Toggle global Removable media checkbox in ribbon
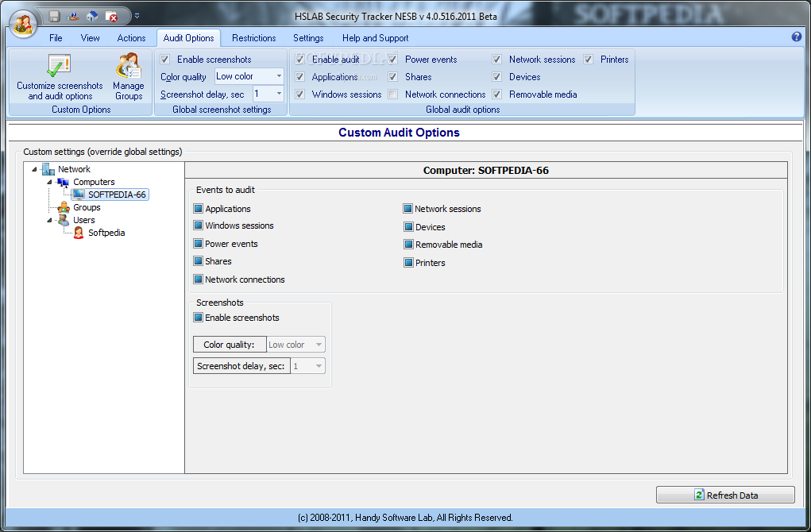Screen dimensions: 811x532 (497, 94)
